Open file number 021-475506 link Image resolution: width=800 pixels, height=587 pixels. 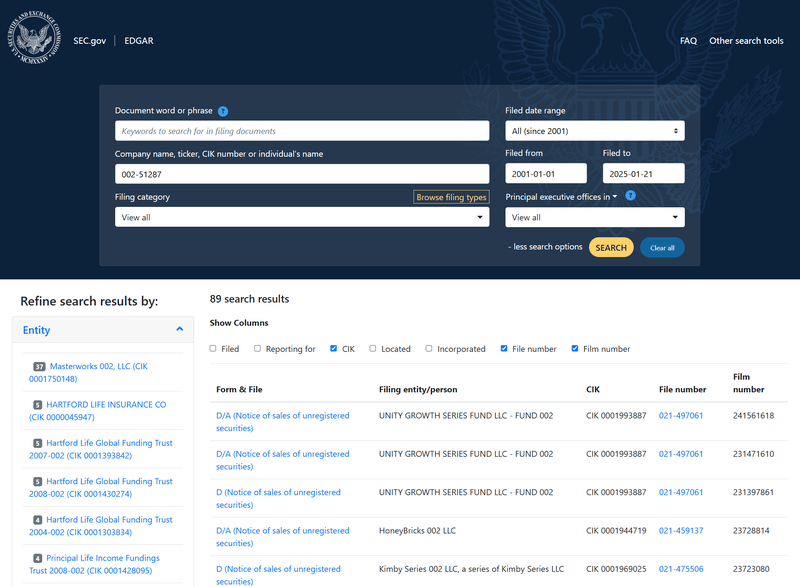click(x=681, y=569)
